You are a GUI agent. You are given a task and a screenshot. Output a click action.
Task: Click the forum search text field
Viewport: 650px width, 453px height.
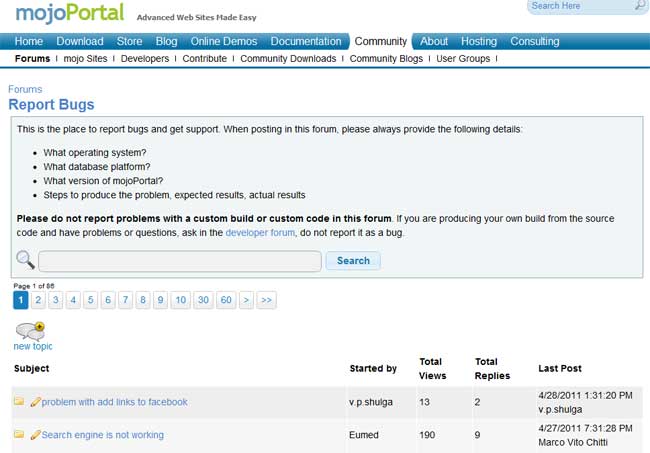coord(180,261)
